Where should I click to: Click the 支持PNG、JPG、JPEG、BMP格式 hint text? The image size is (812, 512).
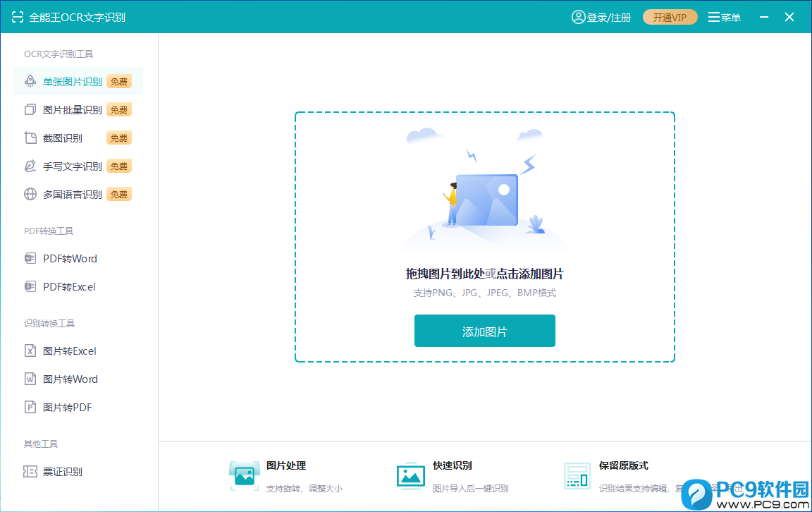click(485, 293)
